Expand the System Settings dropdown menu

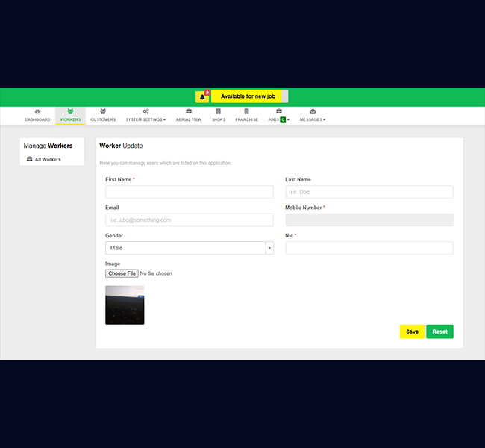tap(145, 119)
